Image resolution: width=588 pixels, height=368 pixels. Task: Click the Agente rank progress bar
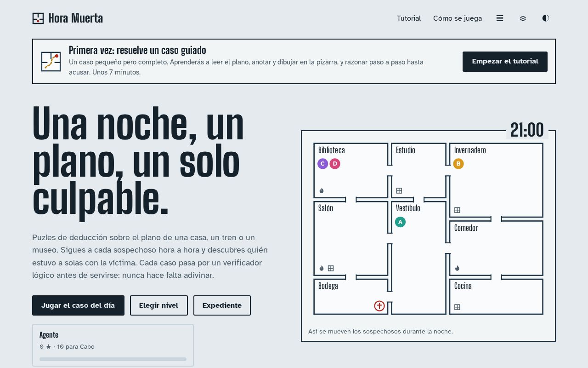click(x=113, y=359)
